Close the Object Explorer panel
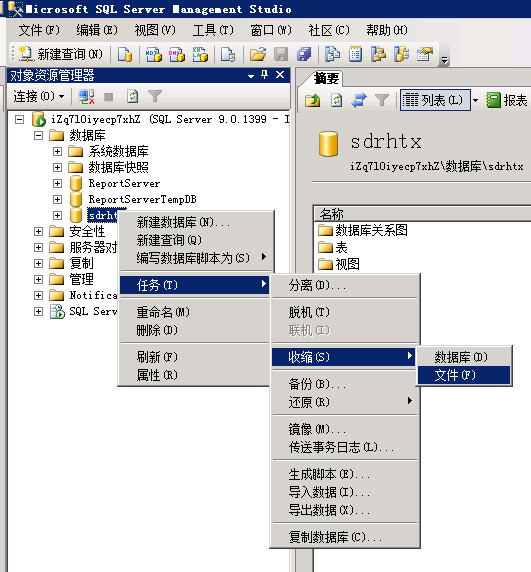The height and width of the screenshot is (572, 531). click(x=280, y=75)
